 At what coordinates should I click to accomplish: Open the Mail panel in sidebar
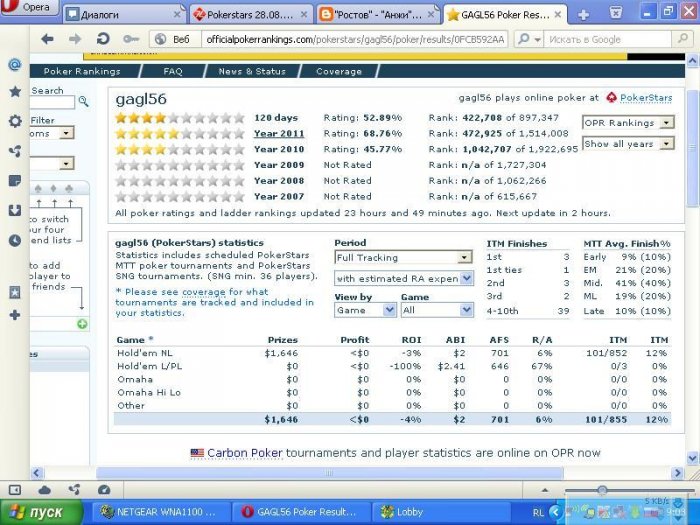[x=15, y=65]
